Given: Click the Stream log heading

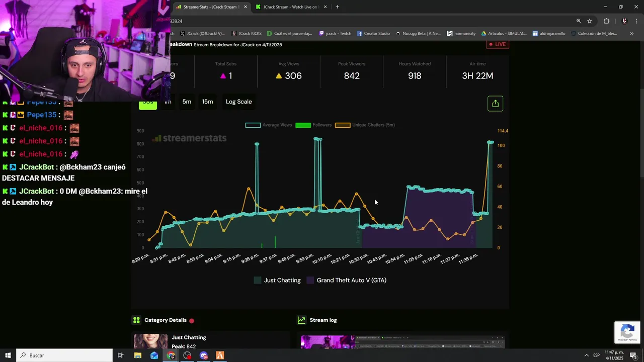Looking at the screenshot, I should pos(324,320).
